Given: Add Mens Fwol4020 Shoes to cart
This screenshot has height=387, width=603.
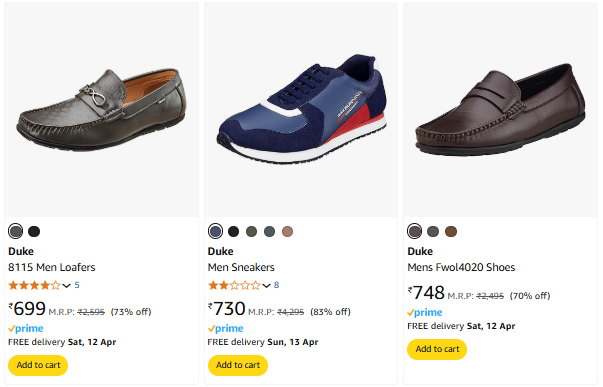Looking at the screenshot, I should pyautogui.click(x=437, y=349).
